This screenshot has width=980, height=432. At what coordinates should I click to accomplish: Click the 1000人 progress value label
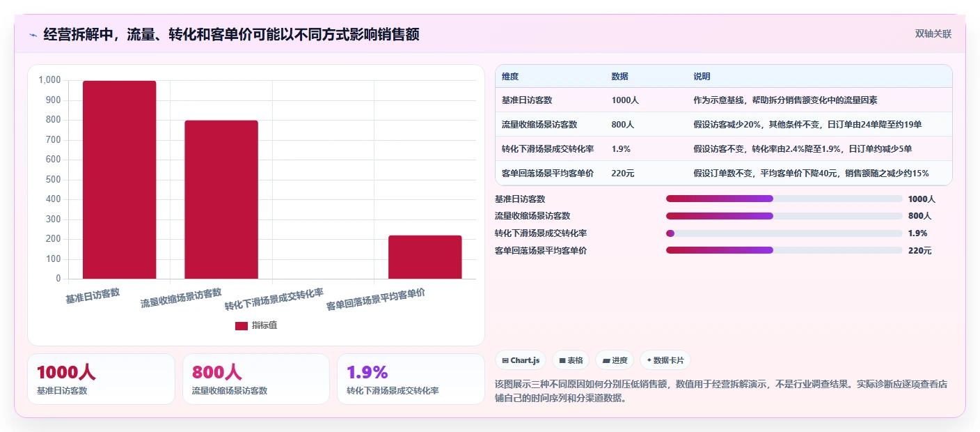922,199
